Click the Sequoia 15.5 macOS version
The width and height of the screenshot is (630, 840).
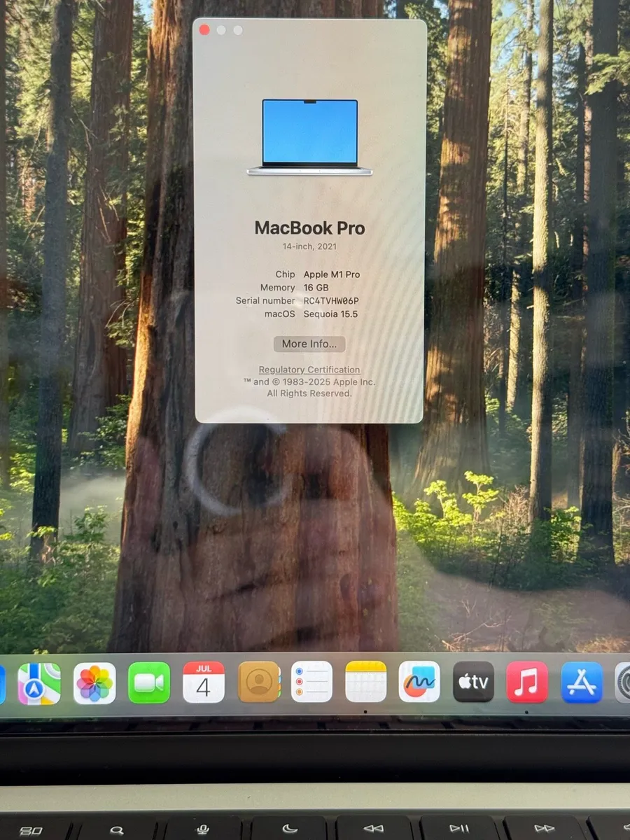pos(330,314)
